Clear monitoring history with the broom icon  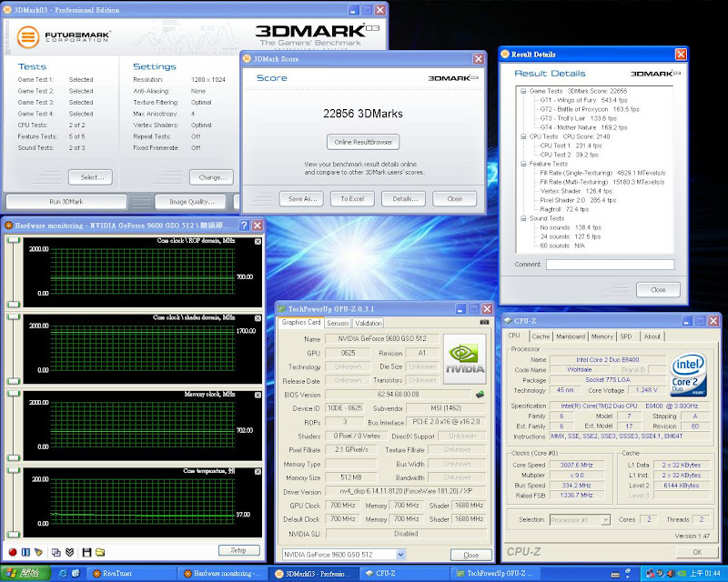[38, 552]
